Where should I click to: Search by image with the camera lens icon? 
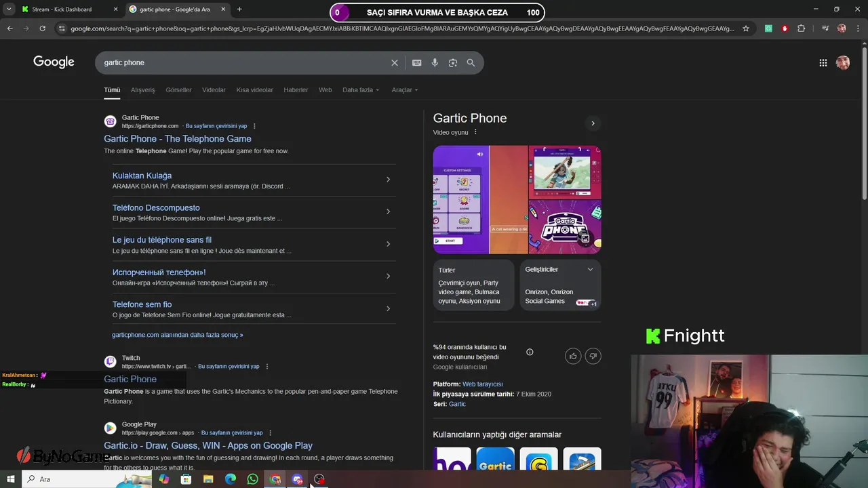[x=453, y=62]
